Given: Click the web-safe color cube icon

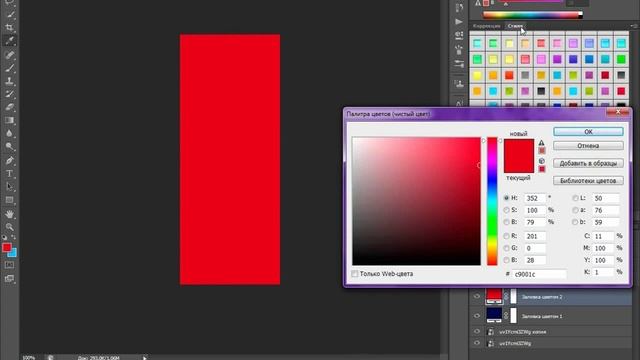Looking at the screenshot, I should pos(542,161).
